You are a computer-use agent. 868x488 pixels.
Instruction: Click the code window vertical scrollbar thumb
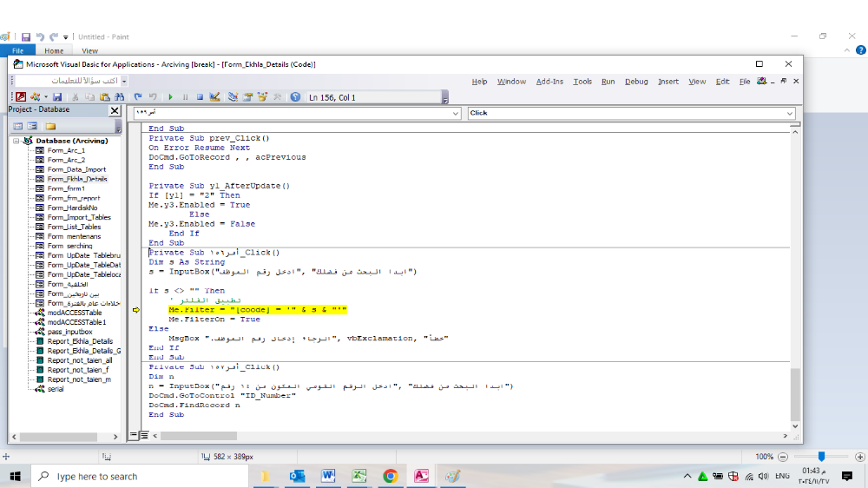click(795, 394)
